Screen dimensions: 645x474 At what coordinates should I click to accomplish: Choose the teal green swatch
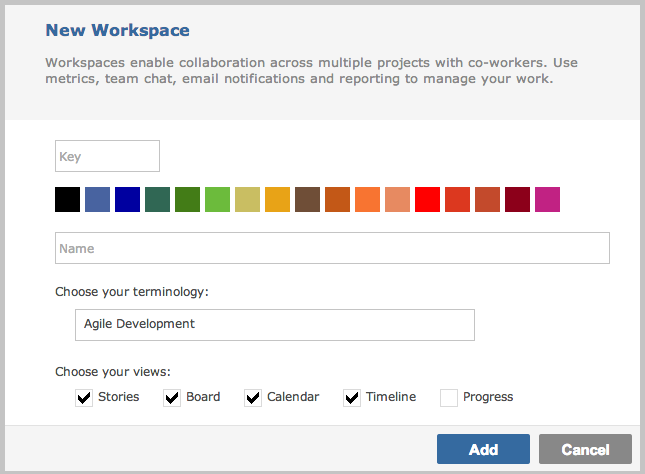pos(158,200)
